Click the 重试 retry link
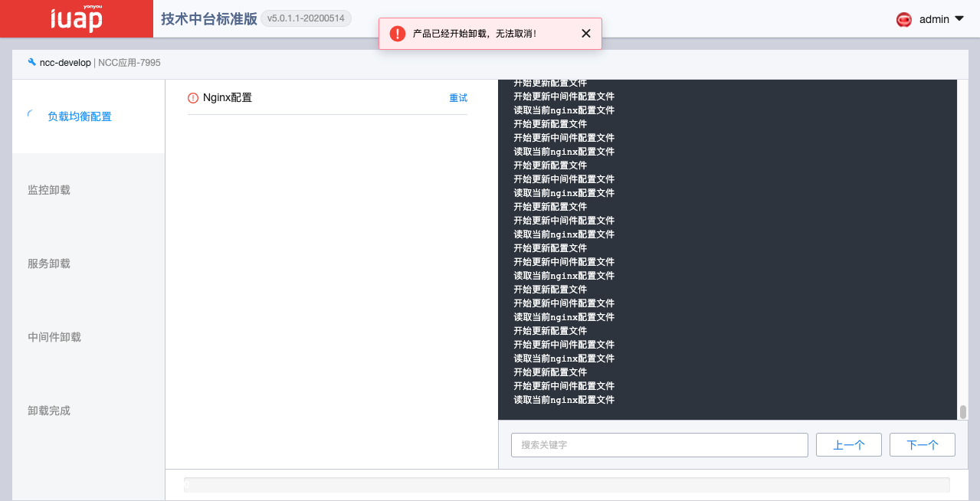The image size is (980, 501). pyautogui.click(x=458, y=98)
